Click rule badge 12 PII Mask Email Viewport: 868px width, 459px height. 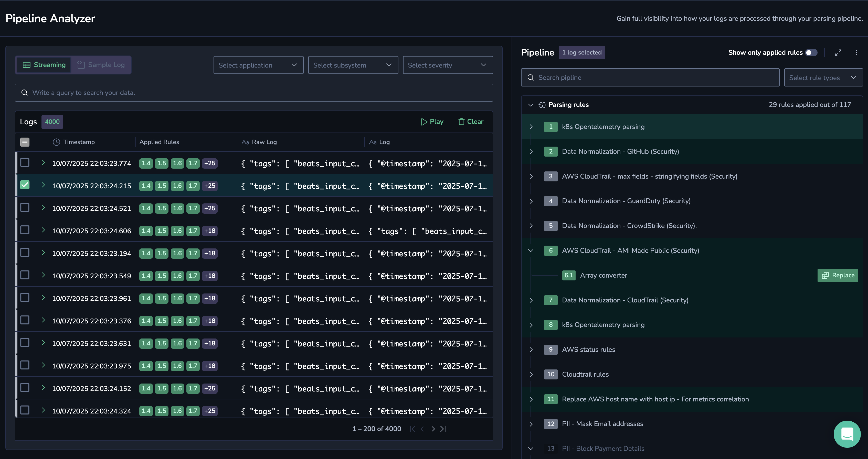coord(551,424)
